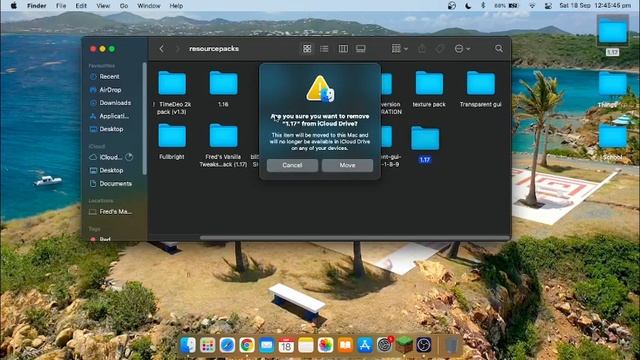Switch Finder to list view
This screenshot has height=360, width=640.
pos(324,49)
